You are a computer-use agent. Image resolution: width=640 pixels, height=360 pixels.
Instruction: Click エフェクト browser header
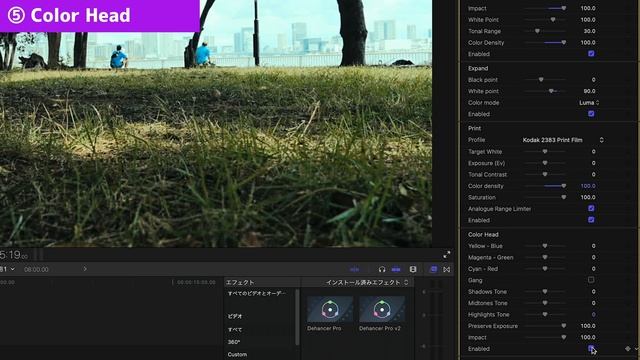tap(240, 282)
